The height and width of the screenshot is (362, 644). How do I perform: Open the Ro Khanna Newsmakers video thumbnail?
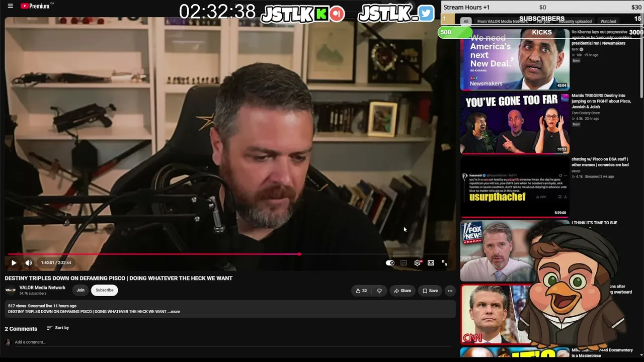point(515,59)
